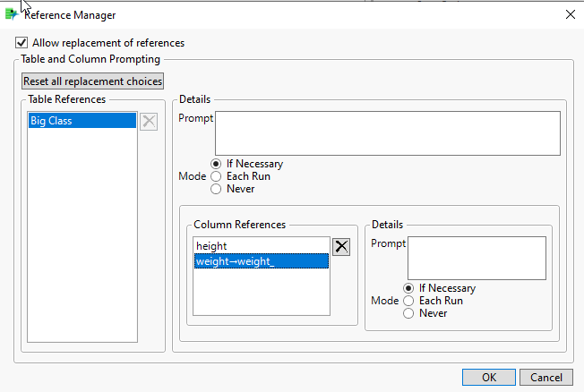The image size is (584, 392).
Task: Click the remove button beside Column References list
Action: (x=341, y=247)
